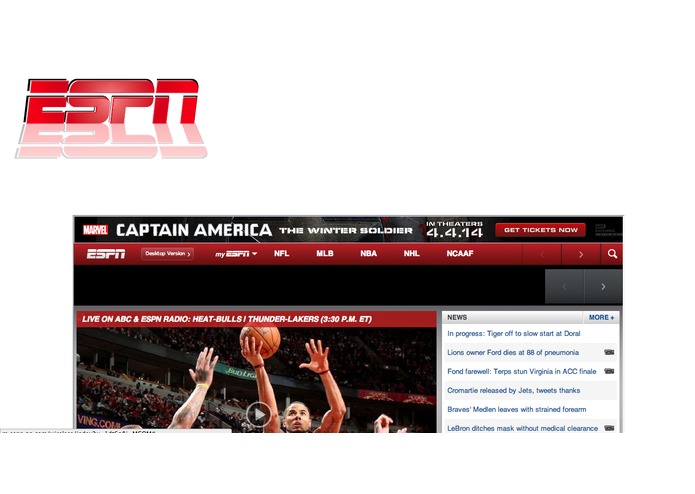
Task: Click the NEWS section header
Action: [x=457, y=317]
